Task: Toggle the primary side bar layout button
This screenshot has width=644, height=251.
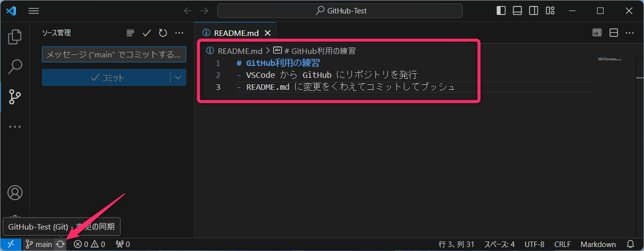Action: point(501,10)
